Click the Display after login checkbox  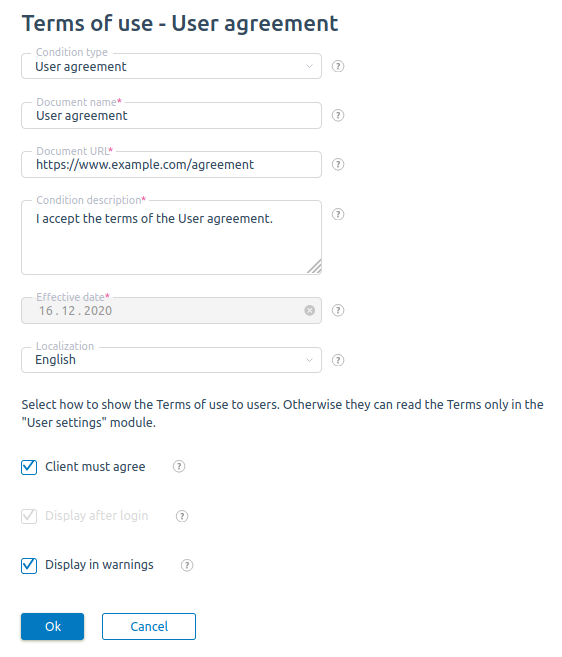(x=29, y=516)
